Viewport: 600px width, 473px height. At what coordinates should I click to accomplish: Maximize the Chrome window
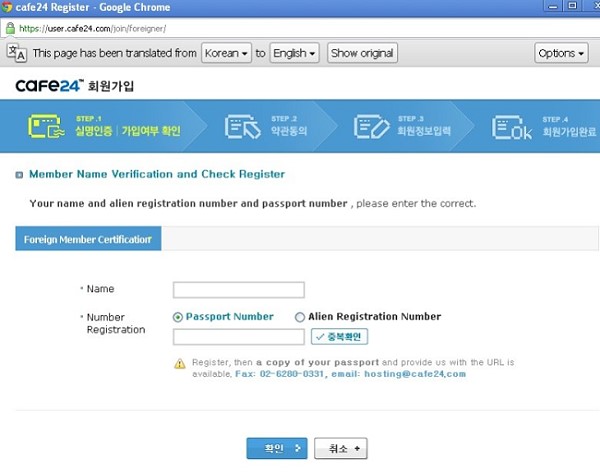point(572,6)
